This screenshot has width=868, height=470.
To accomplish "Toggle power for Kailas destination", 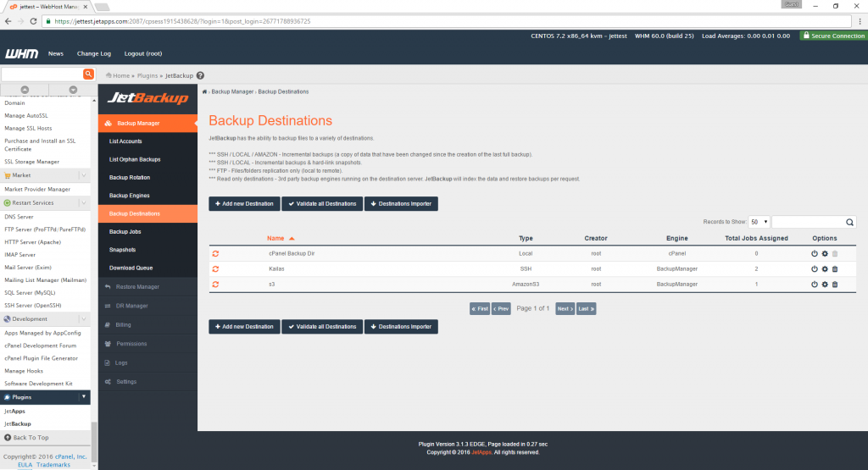I will (x=815, y=268).
